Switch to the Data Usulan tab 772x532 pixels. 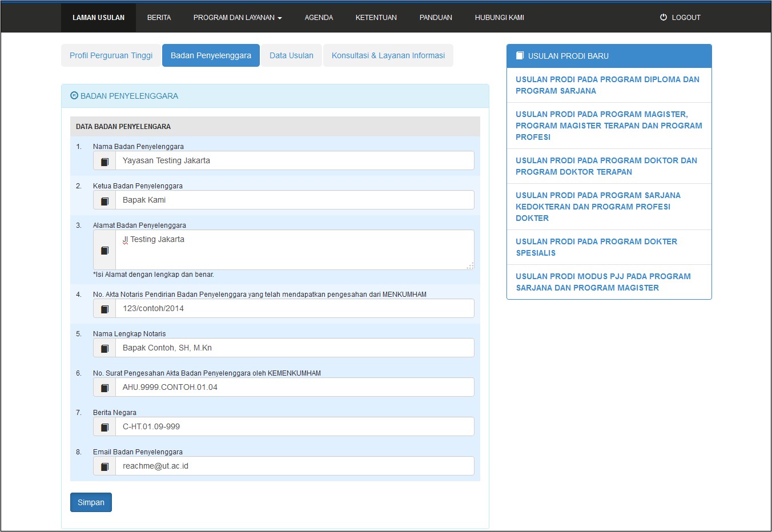pos(291,55)
